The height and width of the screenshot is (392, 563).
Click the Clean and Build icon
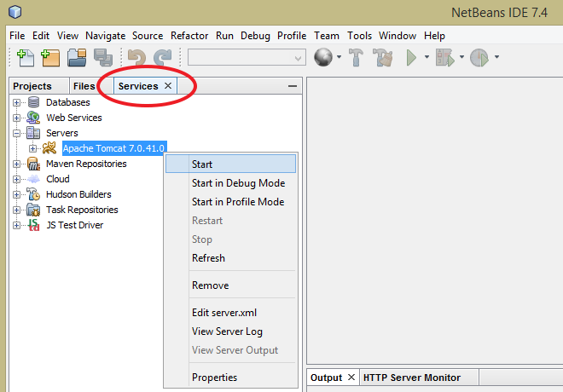[382, 58]
